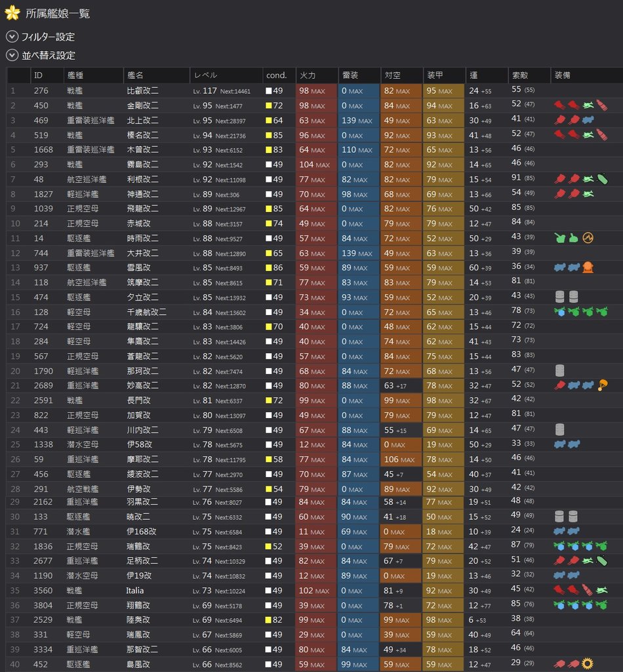This screenshot has height=672, width=623.
Task: Click row number 40 for 島風改
Action: point(14,664)
